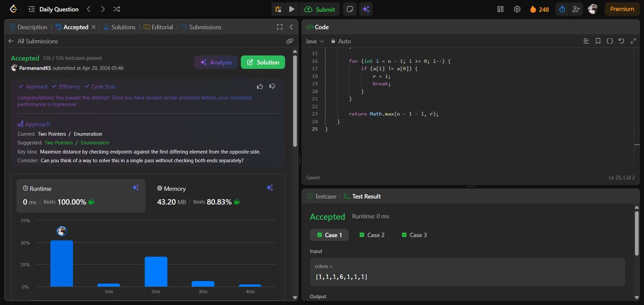The image size is (644, 305).
Task: Copy submission link icon
Action: click(x=289, y=41)
